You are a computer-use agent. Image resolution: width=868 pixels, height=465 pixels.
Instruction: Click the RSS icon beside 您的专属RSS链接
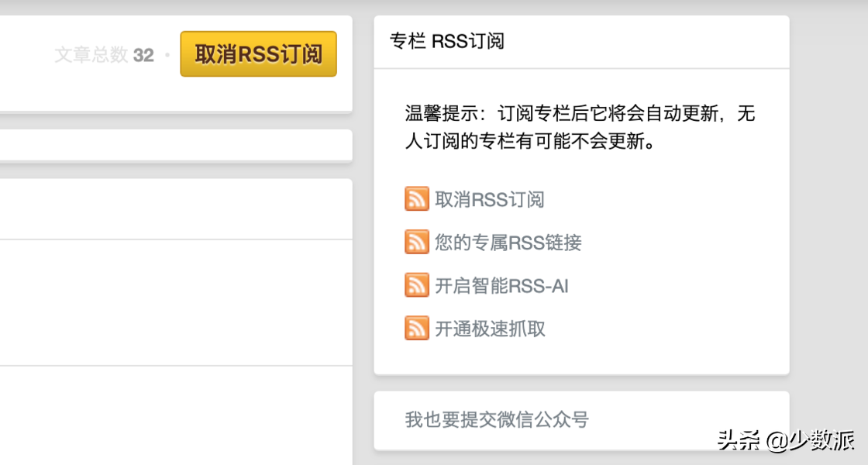(416, 242)
